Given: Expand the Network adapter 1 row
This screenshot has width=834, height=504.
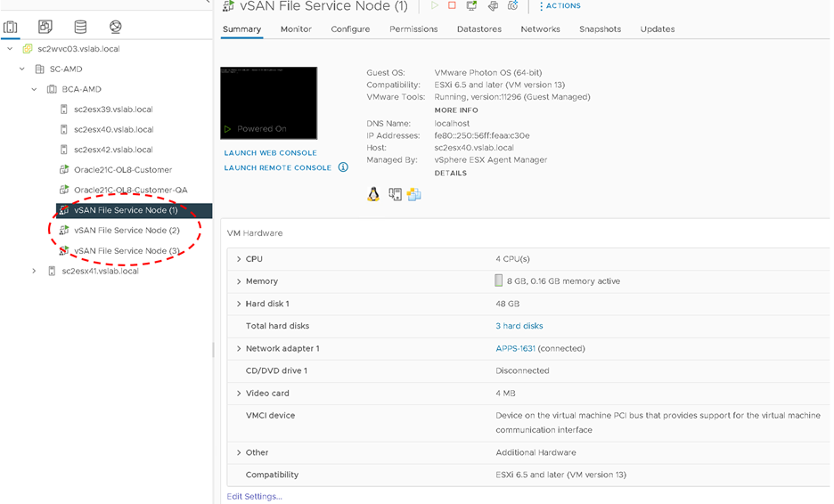Looking at the screenshot, I should (239, 349).
